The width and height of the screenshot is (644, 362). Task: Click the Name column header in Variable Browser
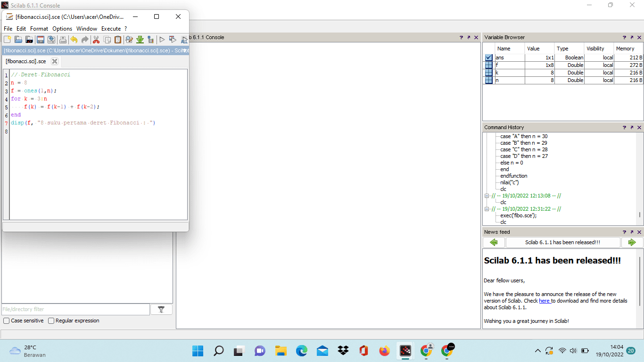pyautogui.click(x=510, y=49)
